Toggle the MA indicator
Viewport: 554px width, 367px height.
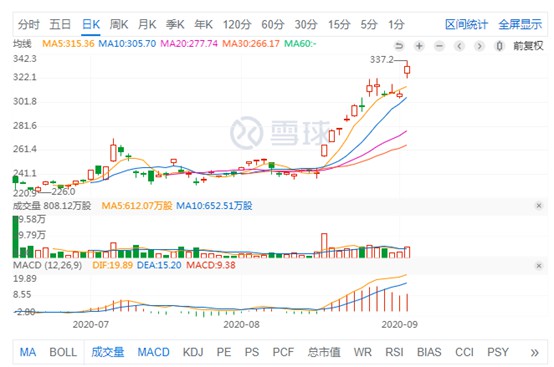coord(28,352)
